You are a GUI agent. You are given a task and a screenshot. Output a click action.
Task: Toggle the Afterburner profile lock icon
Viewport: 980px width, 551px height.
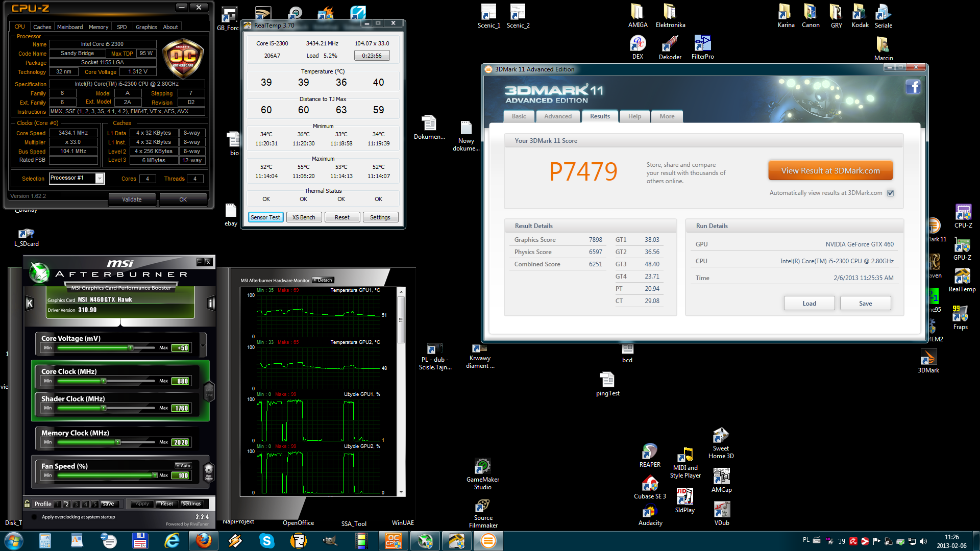[27, 504]
